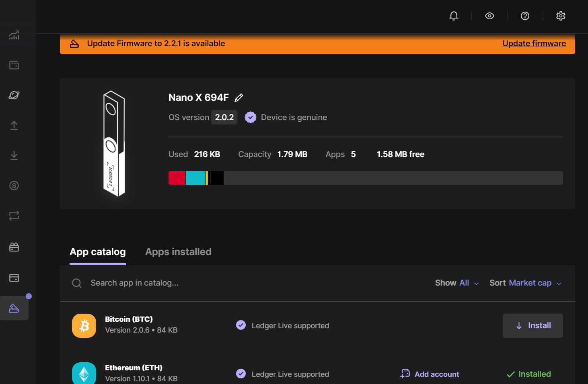Open the Swap arrows sidebar icon

[x=14, y=216]
